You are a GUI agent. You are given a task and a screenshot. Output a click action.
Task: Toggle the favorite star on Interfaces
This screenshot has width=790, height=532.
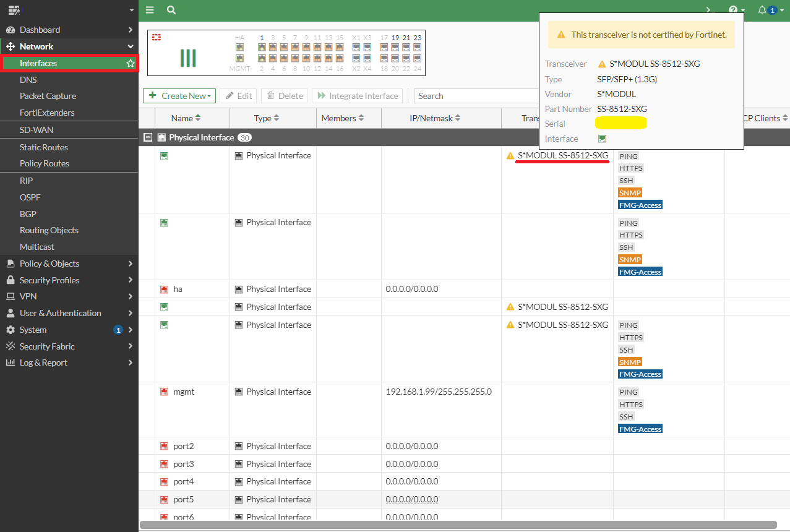[131, 63]
